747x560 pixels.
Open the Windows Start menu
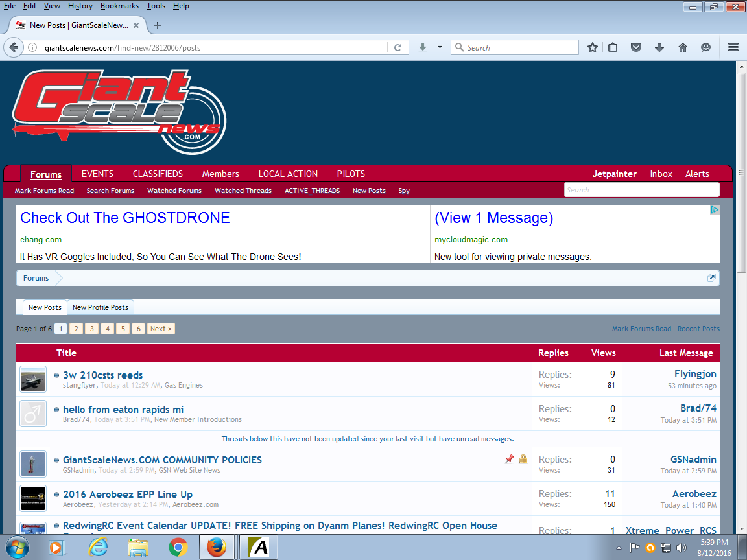(x=17, y=548)
